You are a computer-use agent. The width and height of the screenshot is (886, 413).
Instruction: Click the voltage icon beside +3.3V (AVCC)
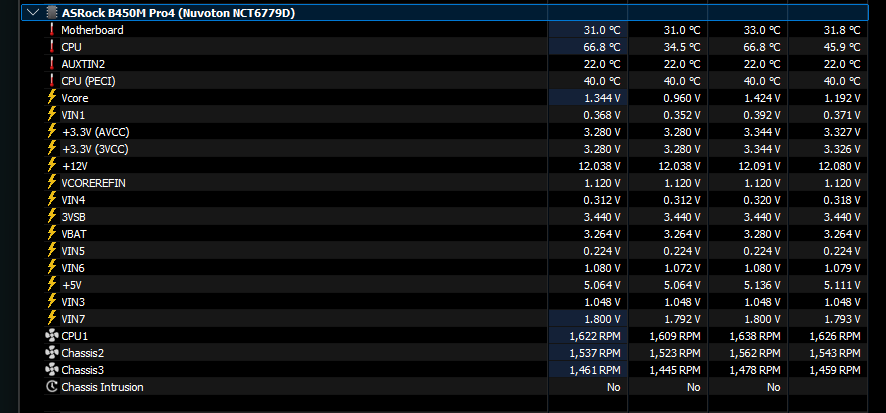pos(52,132)
